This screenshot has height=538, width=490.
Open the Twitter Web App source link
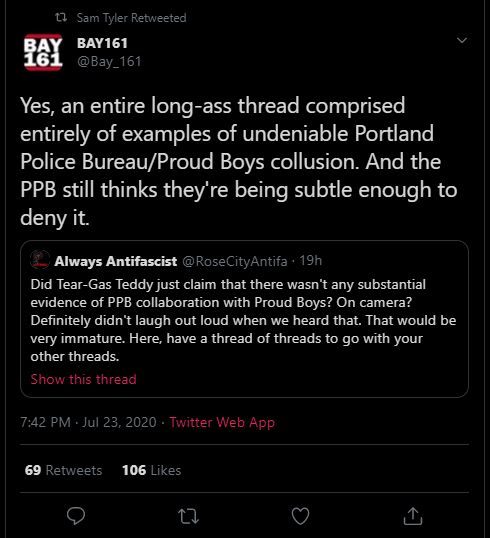coord(222,422)
